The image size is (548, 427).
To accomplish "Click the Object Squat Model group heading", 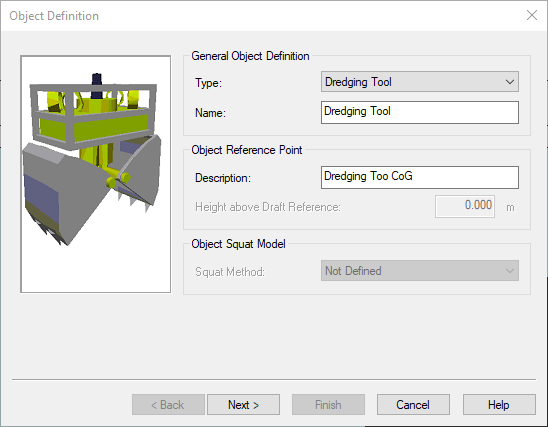I will [x=238, y=244].
